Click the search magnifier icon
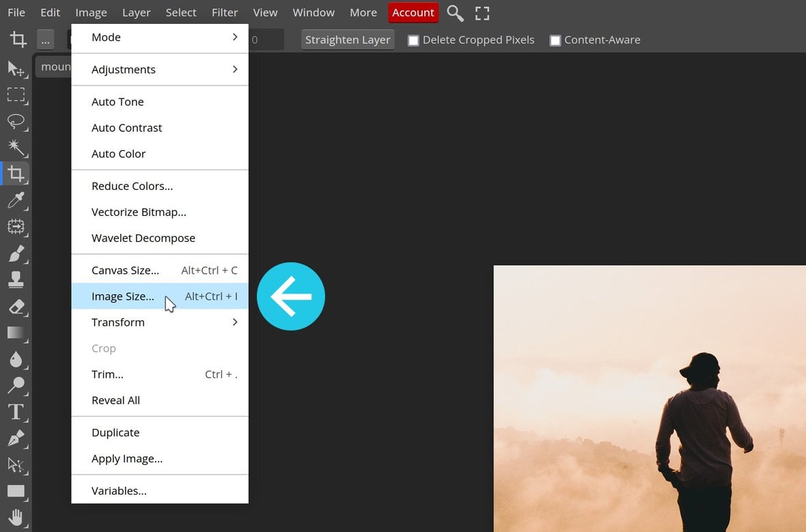 coord(455,13)
